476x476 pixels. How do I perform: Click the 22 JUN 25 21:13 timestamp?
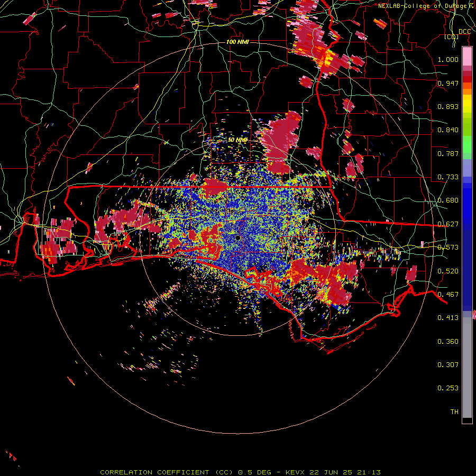pos(345,472)
